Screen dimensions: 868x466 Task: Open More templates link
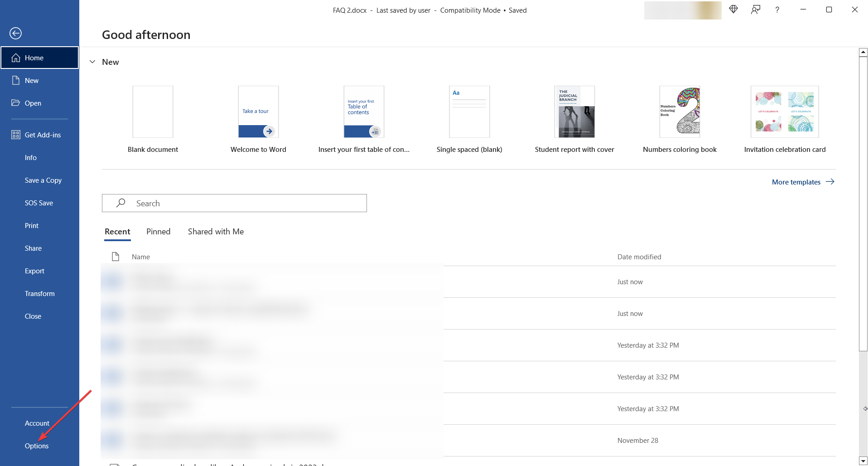point(803,182)
